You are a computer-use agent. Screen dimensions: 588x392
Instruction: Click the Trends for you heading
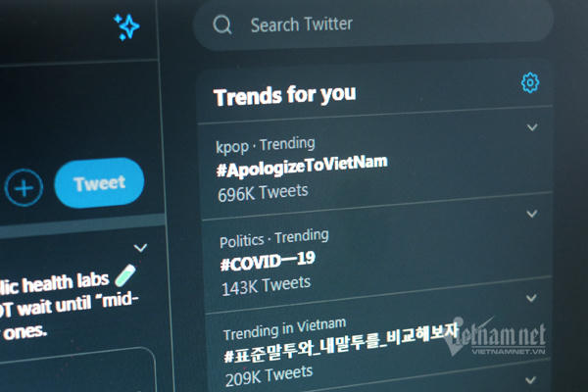click(x=284, y=95)
